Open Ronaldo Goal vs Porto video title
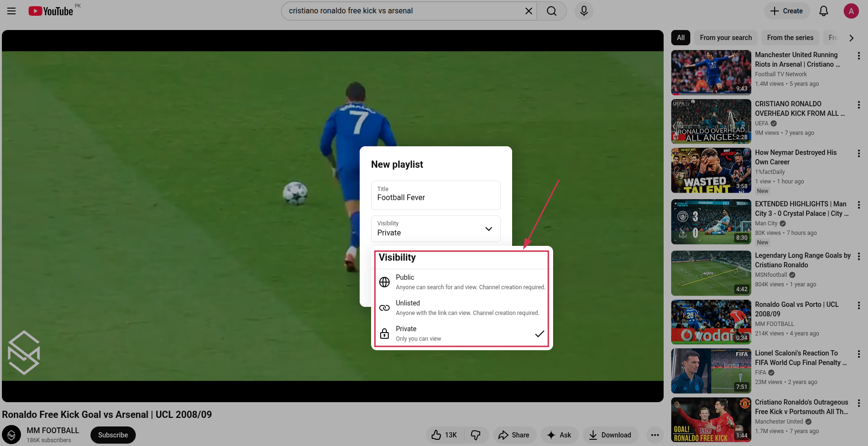Image resolution: width=868 pixels, height=446 pixels. pyautogui.click(x=797, y=309)
